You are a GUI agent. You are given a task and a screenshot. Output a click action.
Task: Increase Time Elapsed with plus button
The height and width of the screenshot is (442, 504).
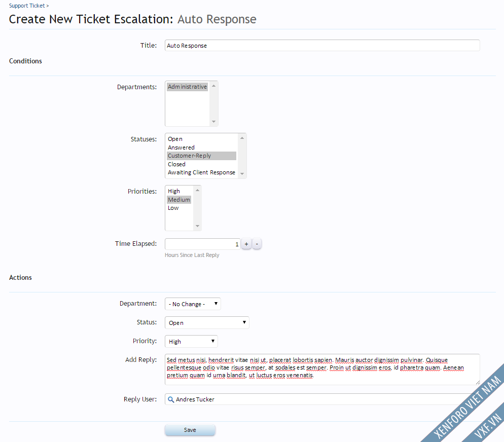point(246,244)
